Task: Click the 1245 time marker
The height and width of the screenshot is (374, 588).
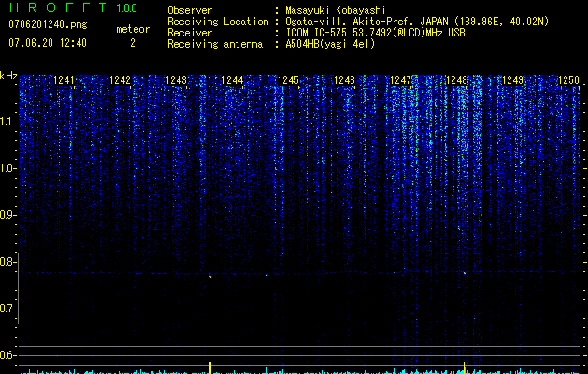Action: pos(288,79)
